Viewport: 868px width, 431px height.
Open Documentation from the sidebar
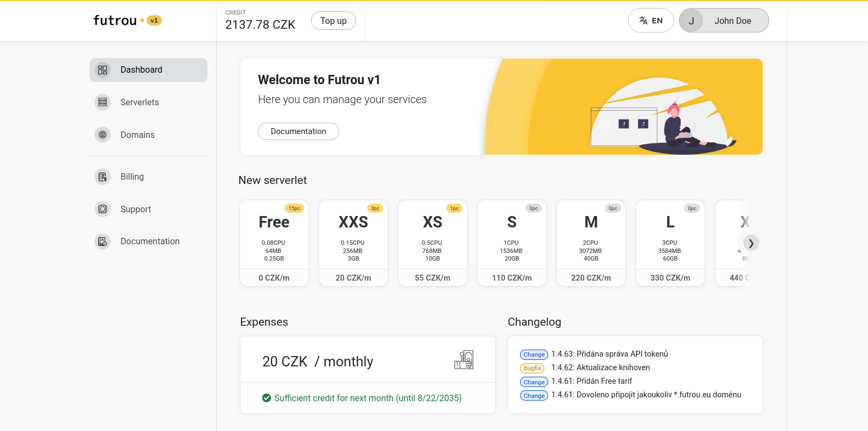click(x=148, y=241)
